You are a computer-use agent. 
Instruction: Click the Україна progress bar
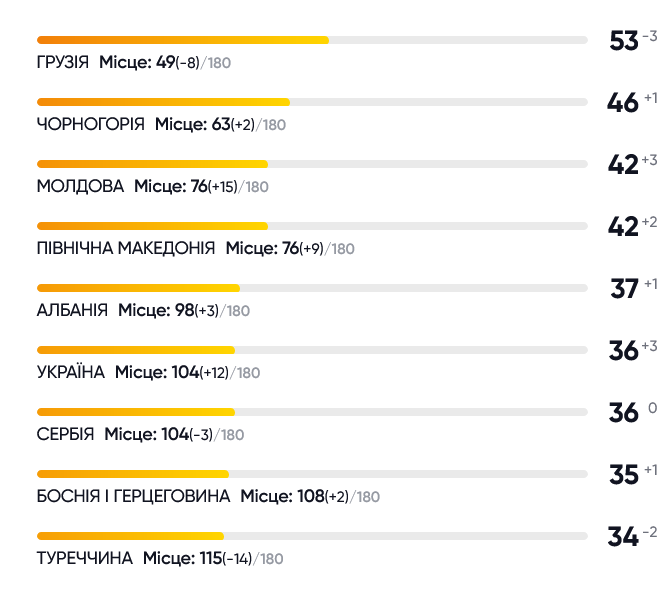click(x=312, y=350)
